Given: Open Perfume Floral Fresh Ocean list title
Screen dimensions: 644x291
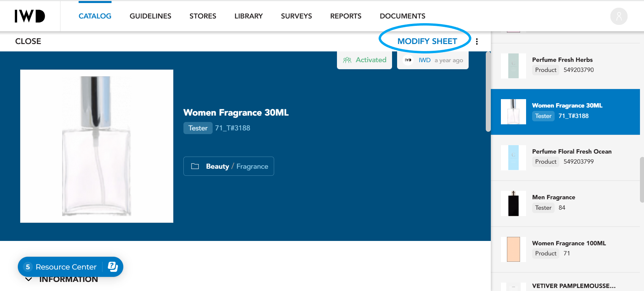Looking at the screenshot, I should pos(572,152).
